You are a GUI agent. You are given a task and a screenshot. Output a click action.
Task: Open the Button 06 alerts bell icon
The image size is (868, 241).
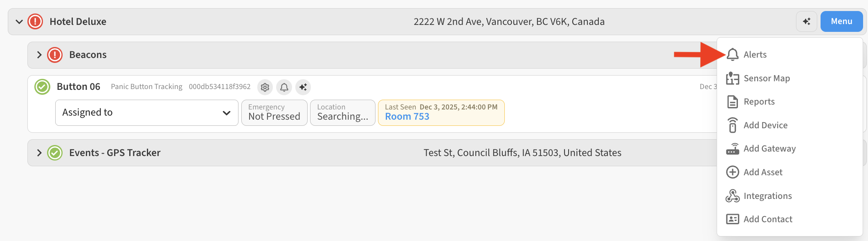284,87
